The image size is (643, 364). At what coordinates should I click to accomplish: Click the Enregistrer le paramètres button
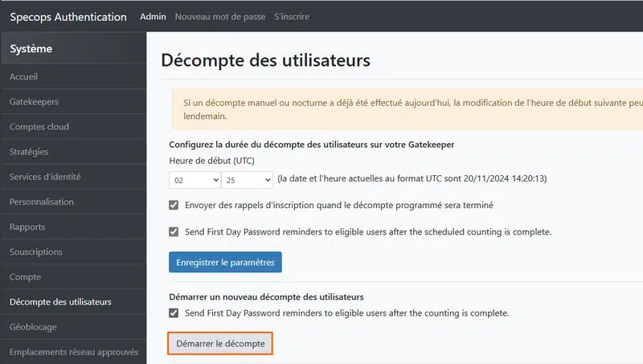[x=225, y=262]
